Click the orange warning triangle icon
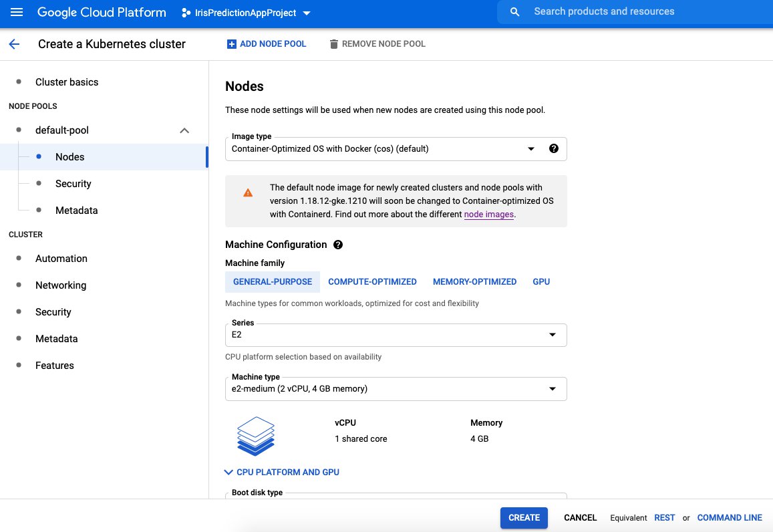773x532 pixels. point(248,192)
